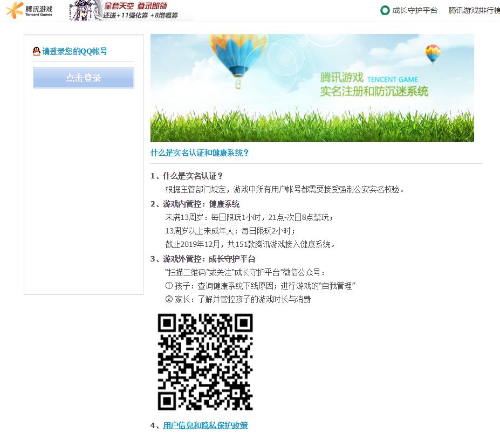Screen dimensions: 500x448
Task: Click the hot air balloon banner image
Action: pos(312,88)
